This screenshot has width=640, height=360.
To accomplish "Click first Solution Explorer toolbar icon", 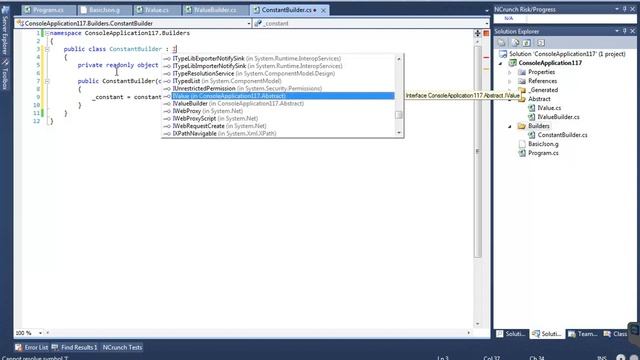I will coord(501,43).
